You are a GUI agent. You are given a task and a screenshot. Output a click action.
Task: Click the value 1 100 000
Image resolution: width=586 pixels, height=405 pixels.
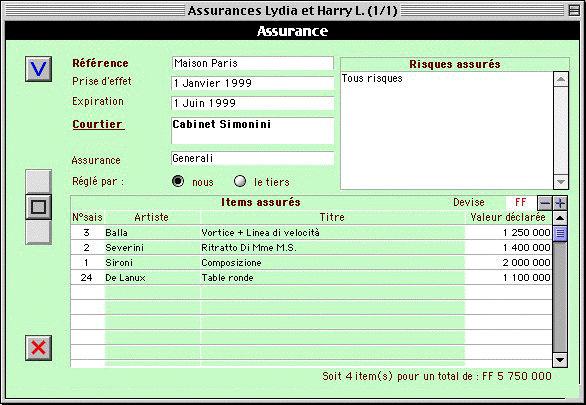click(527, 278)
